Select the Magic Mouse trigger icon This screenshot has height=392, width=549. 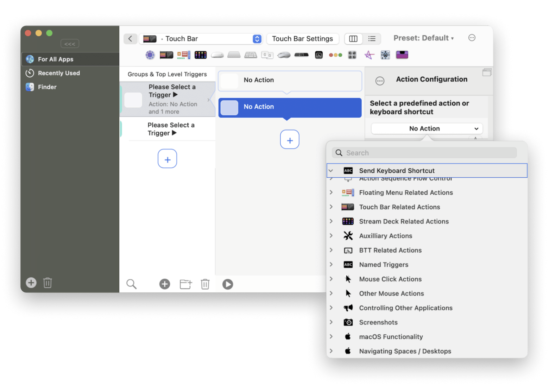(x=217, y=55)
